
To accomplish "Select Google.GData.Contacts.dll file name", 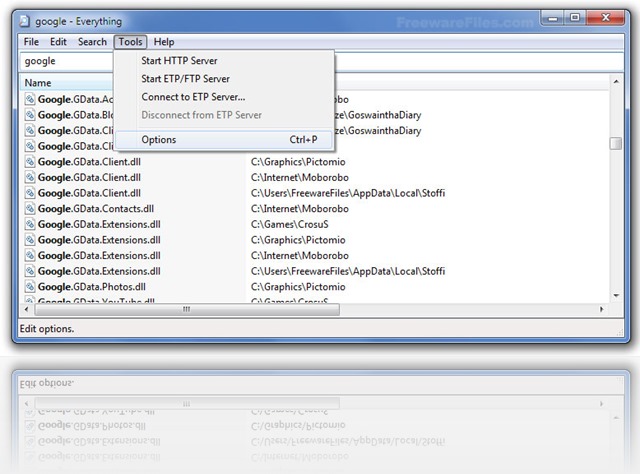I will [x=96, y=209].
